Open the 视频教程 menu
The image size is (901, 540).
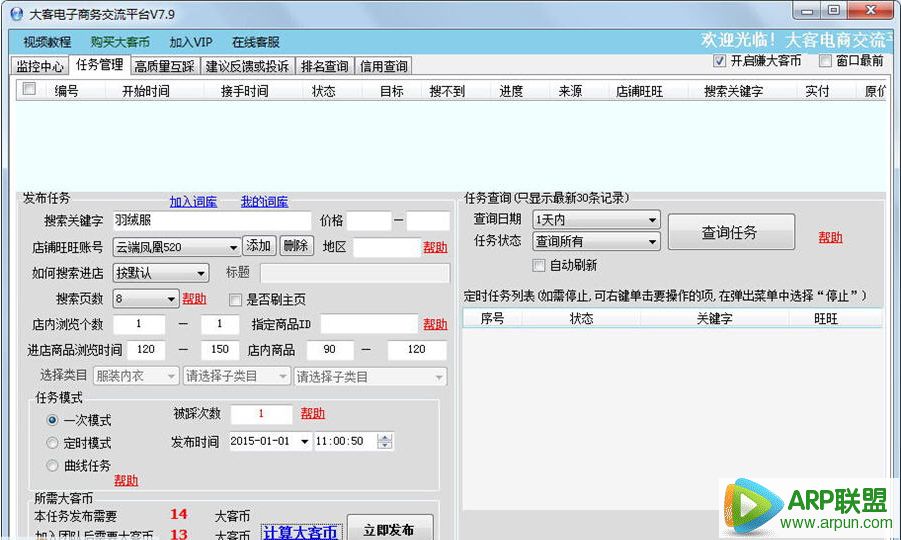click(x=47, y=42)
